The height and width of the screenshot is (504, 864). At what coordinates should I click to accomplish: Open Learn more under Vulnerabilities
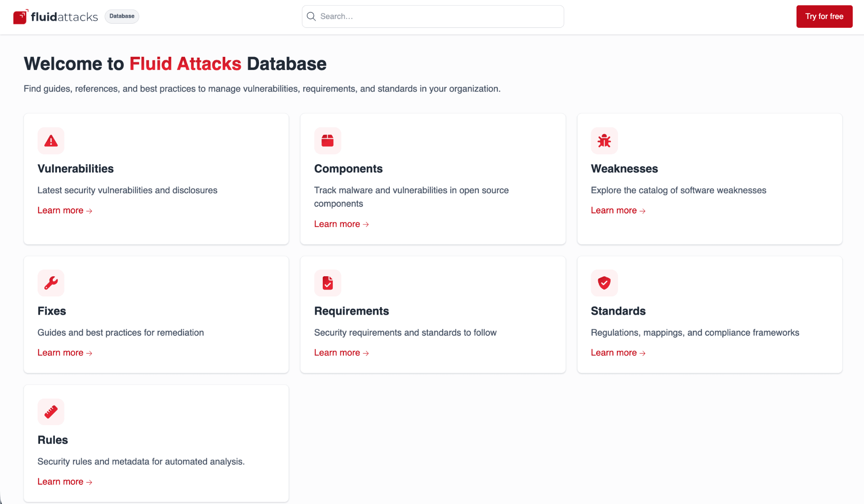65,210
